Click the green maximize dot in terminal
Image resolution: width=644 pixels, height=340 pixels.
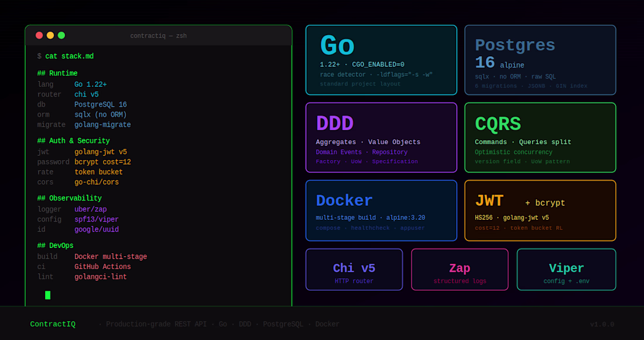pyautogui.click(x=61, y=35)
